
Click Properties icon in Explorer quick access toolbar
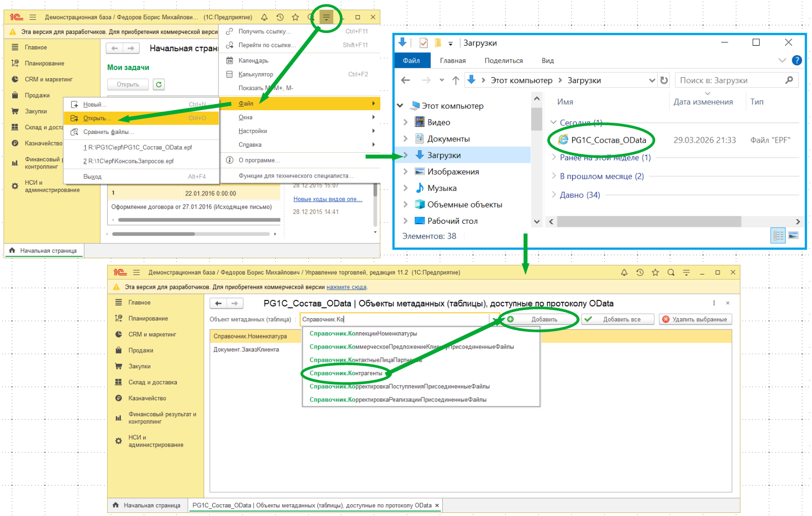coord(424,43)
